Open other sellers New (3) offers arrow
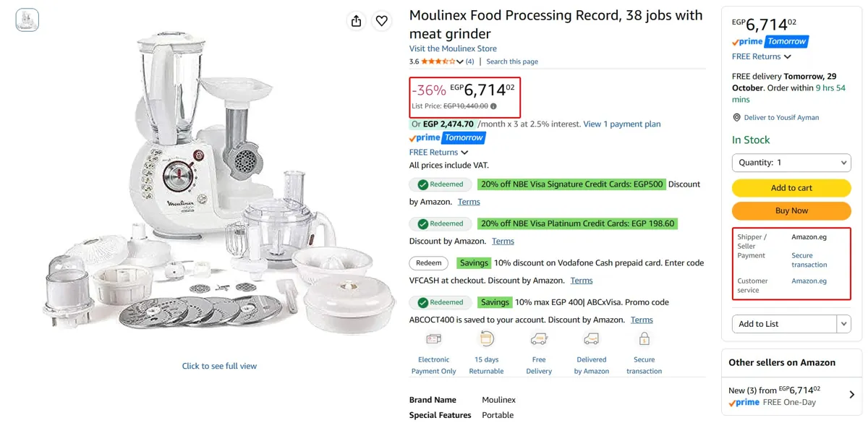 pyautogui.click(x=851, y=395)
